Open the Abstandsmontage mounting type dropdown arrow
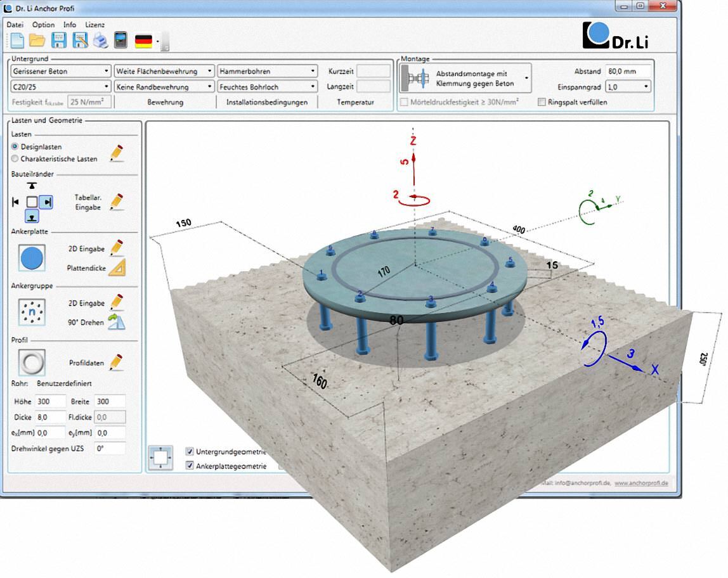The height and width of the screenshot is (578, 728). (x=526, y=78)
